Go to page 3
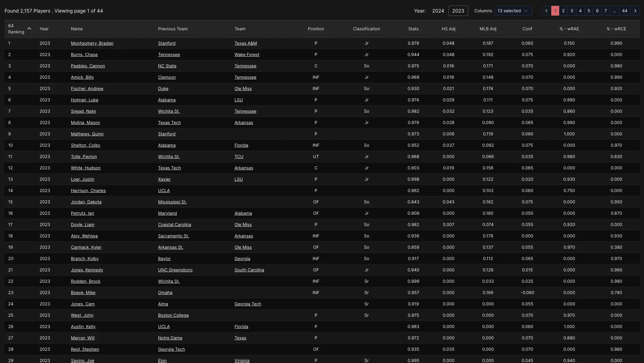The width and height of the screenshot is (644, 363). pyautogui.click(x=572, y=11)
